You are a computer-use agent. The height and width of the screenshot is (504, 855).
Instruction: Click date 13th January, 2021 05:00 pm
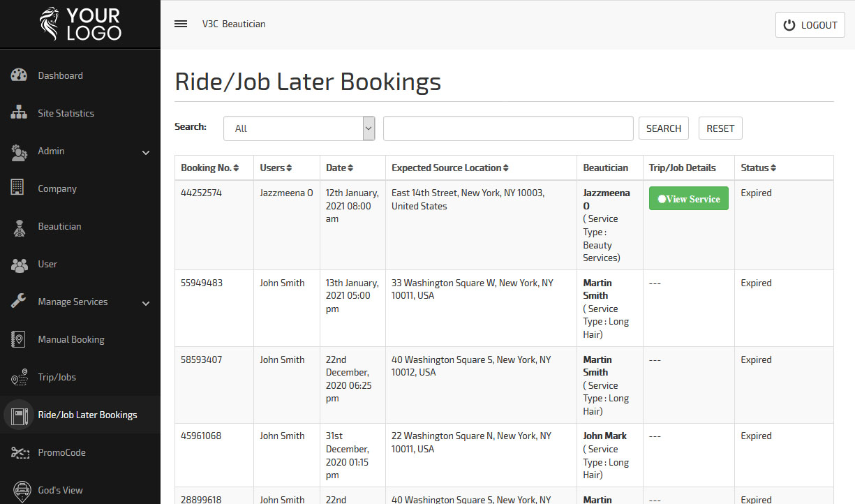352,296
